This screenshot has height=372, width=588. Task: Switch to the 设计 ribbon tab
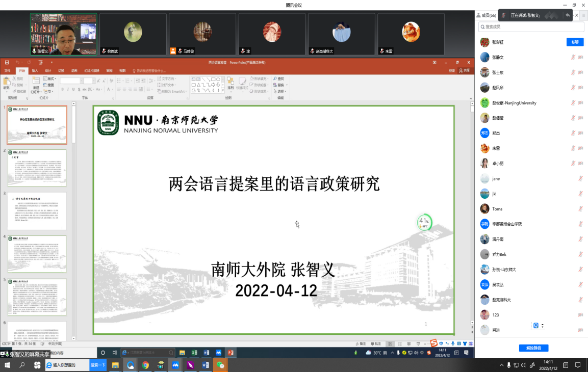[48, 71]
